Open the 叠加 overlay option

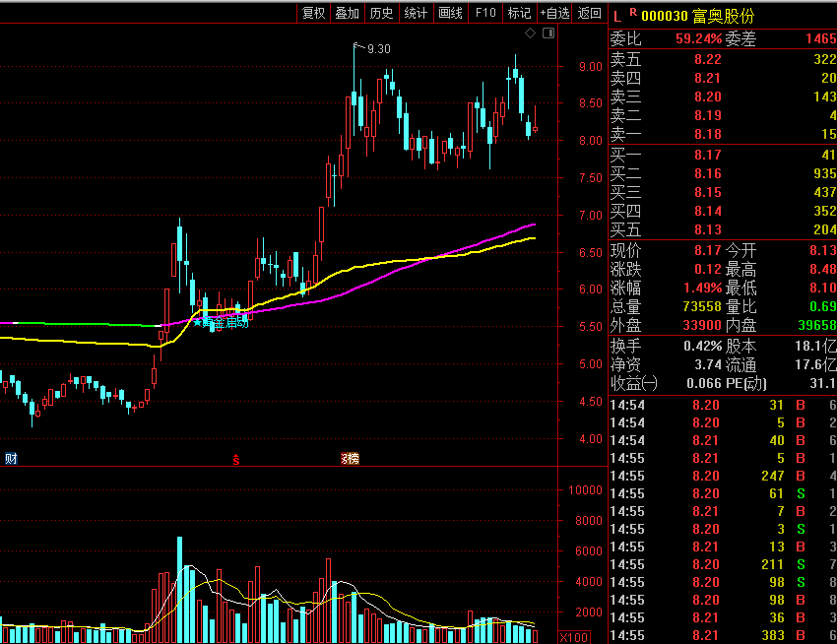point(347,14)
